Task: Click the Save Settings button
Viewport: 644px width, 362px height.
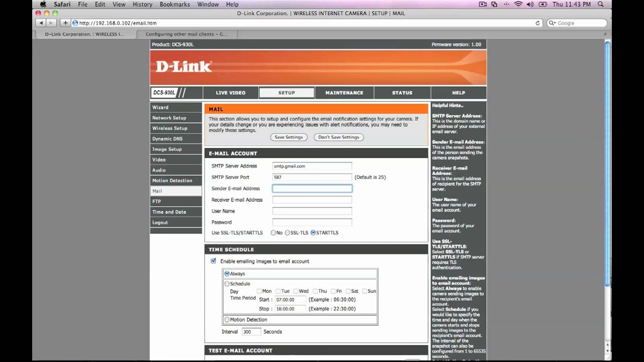Action: (x=288, y=137)
